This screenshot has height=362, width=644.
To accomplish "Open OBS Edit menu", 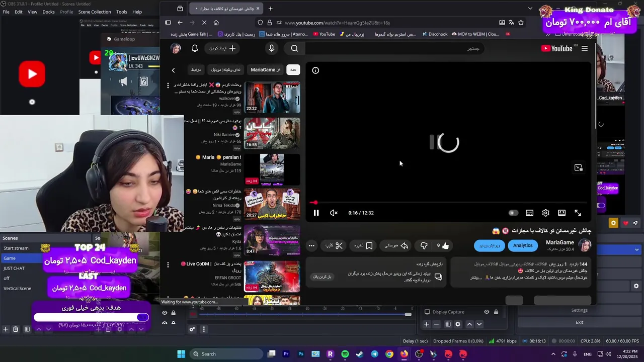I will (19, 12).
